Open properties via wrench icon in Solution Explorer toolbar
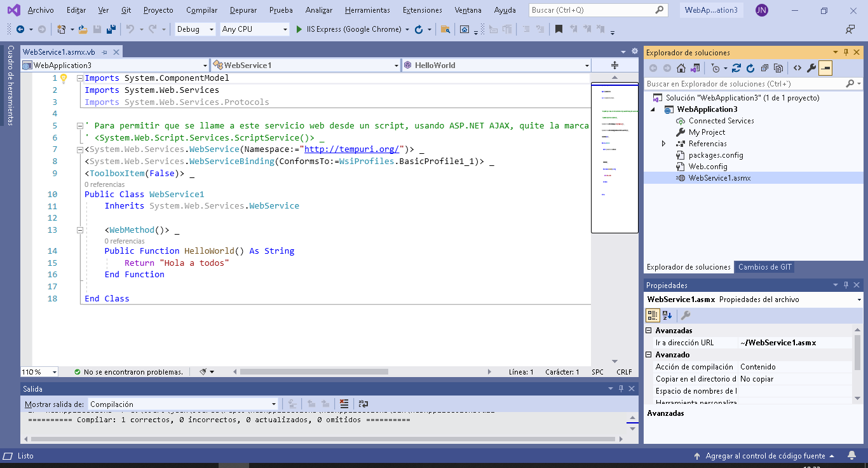 811,69
